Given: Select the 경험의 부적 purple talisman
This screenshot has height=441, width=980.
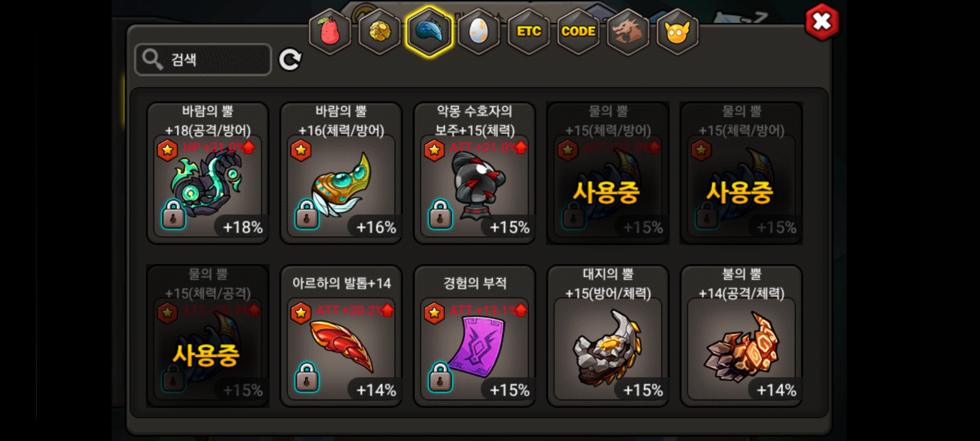Looking at the screenshot, I should [x=474, y=336].
